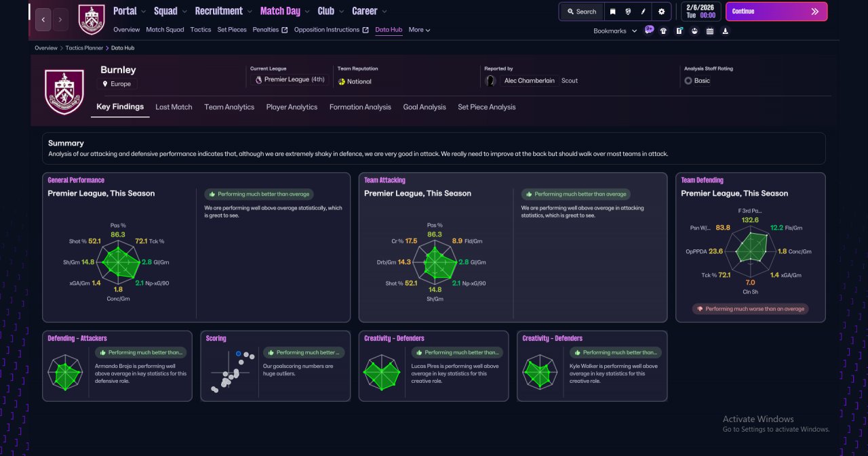Viewport: 868px width, 456px height.
Task: Select the Goal Analysis tab
Action: pos(425,107)
